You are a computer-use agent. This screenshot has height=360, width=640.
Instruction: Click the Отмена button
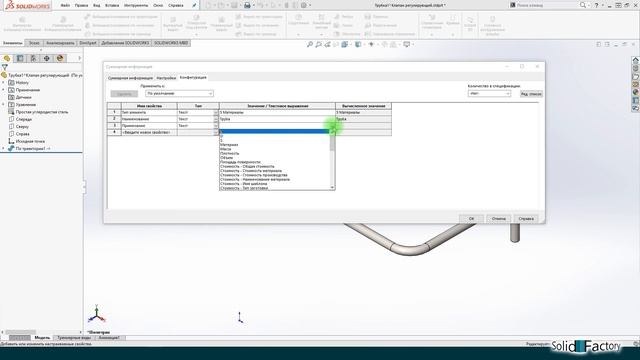(499, 219)
